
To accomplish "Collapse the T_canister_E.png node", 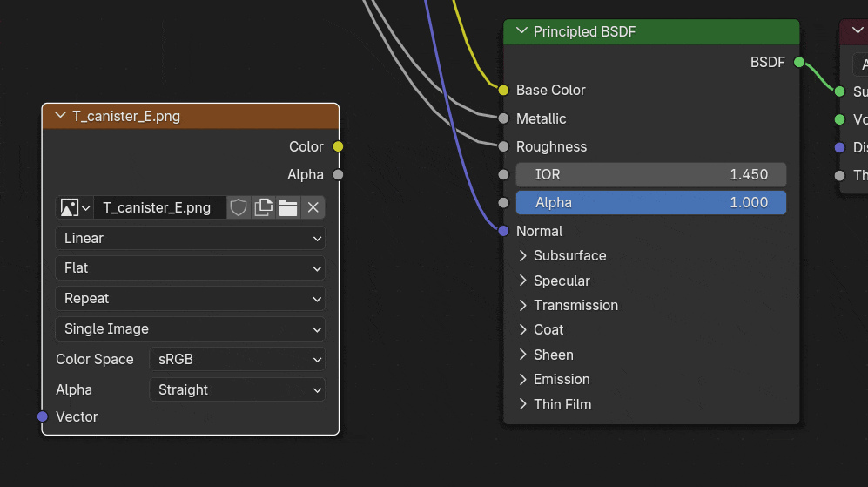I will (x=60, y=116).
